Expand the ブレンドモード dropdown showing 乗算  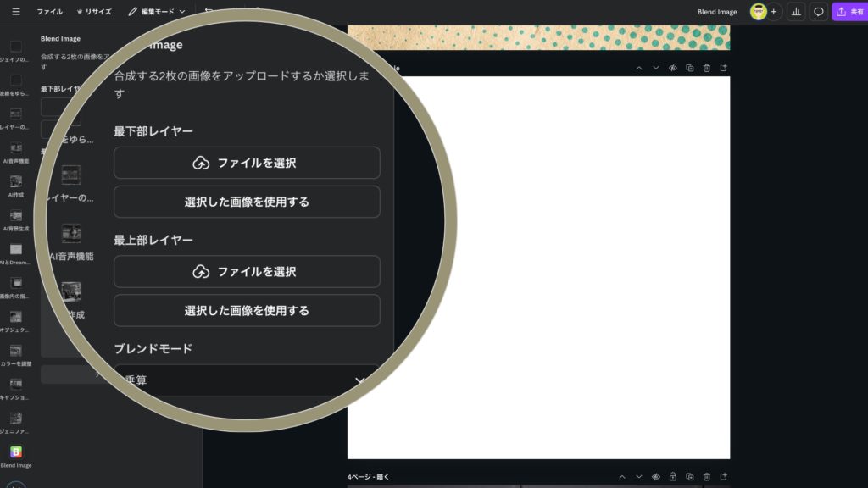click(247, 380)
